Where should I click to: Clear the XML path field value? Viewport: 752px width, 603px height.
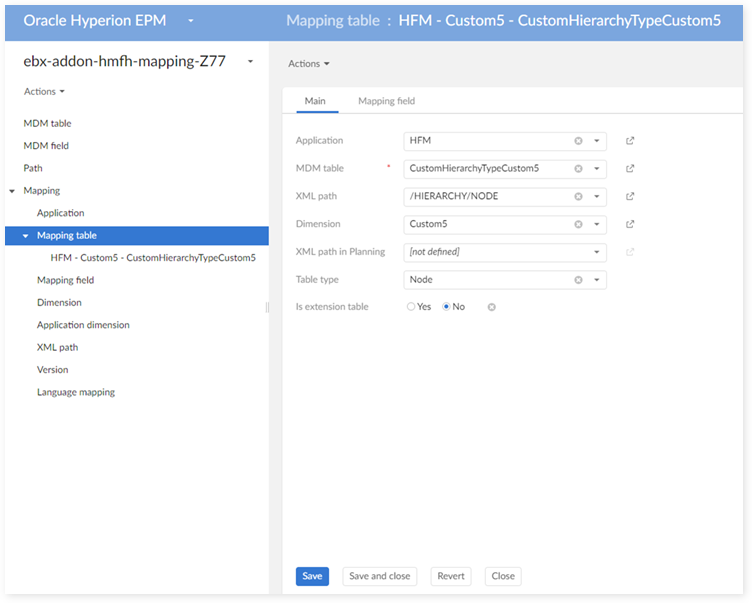coord(578,197)
